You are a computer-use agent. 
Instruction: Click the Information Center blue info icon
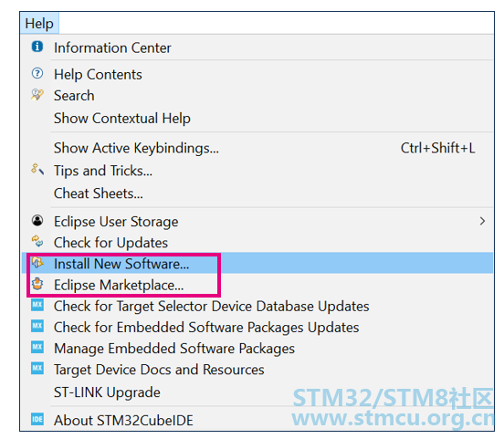click(37, 47)
